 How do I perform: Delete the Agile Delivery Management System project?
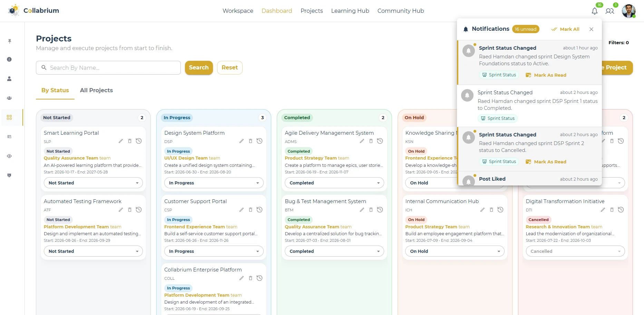tap(371, 141)
